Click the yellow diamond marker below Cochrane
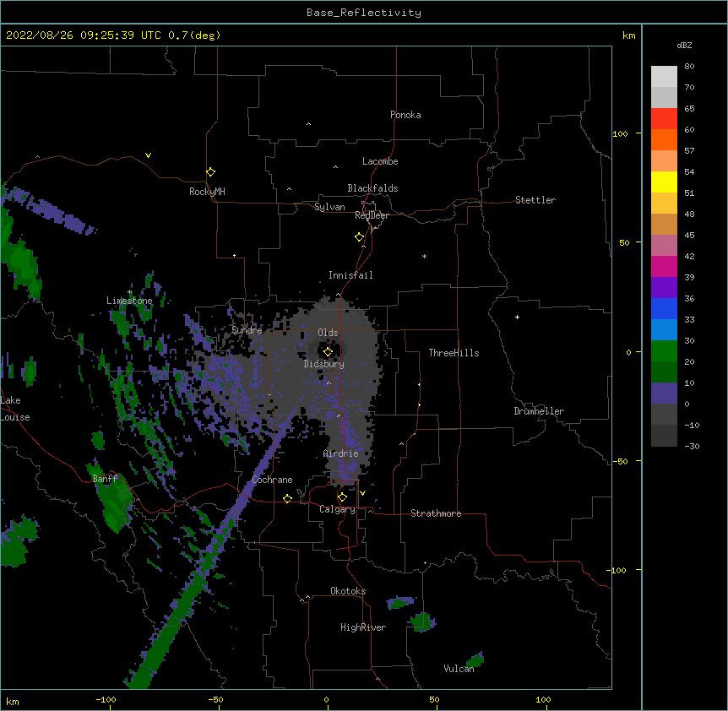Screen dimensions: 728x711 coord(287,498)
